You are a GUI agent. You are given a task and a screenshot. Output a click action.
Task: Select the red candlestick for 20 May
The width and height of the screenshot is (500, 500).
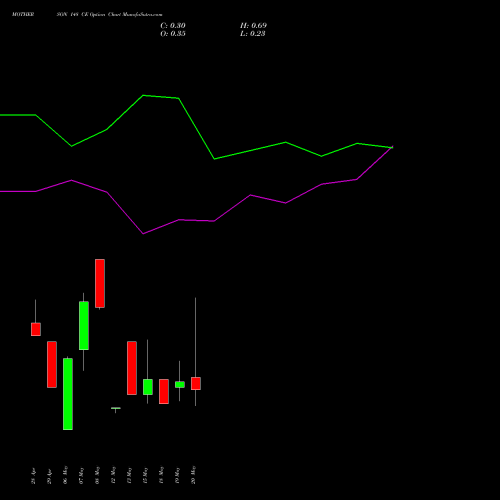click(196, 383)
